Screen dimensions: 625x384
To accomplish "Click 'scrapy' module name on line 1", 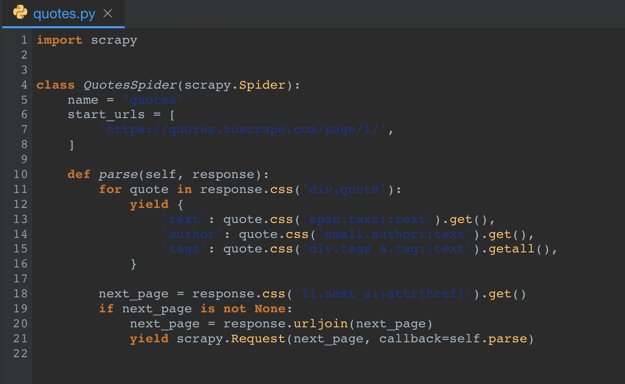I will (114, 40).
